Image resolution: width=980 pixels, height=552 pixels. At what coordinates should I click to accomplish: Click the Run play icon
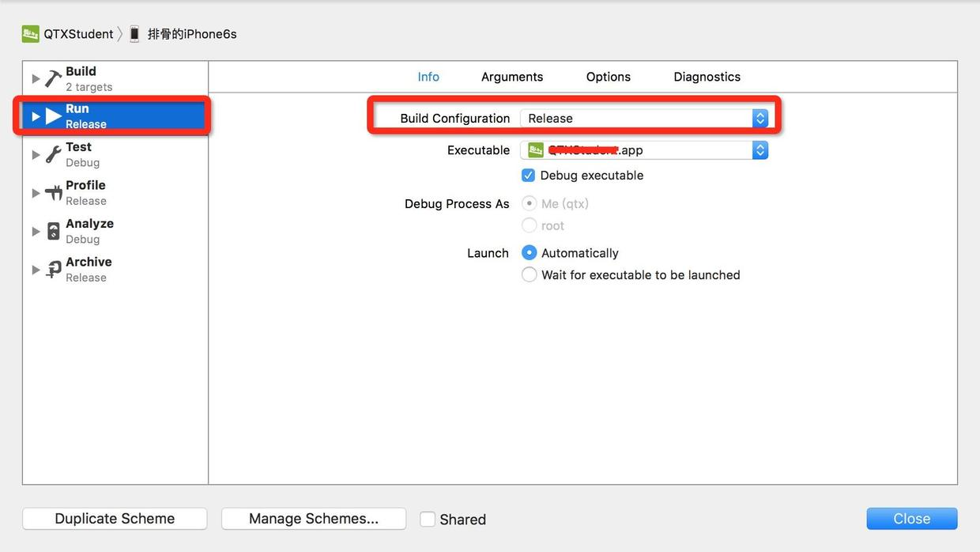click(x=53, y=116)
